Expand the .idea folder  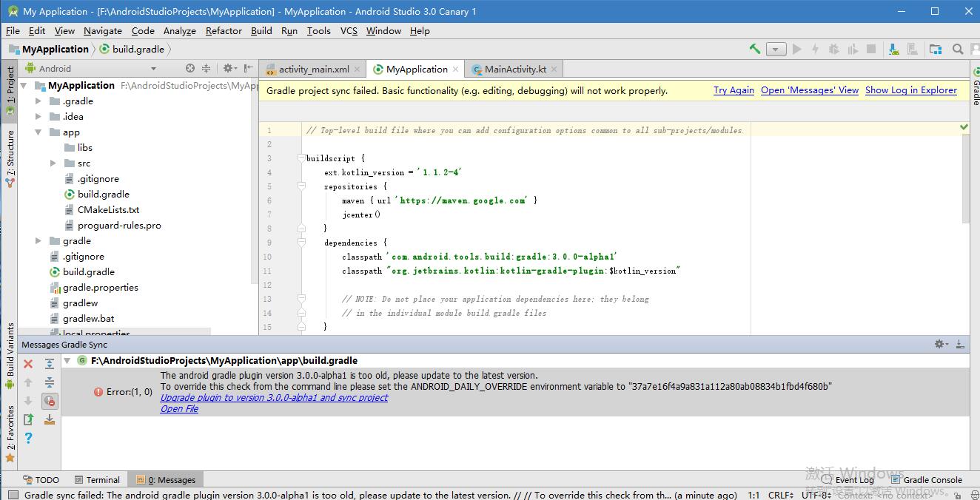click(x=38, y=117)
